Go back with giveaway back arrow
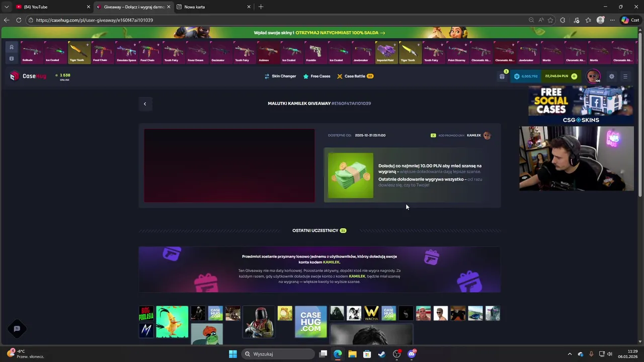 [x=145, y=104]
